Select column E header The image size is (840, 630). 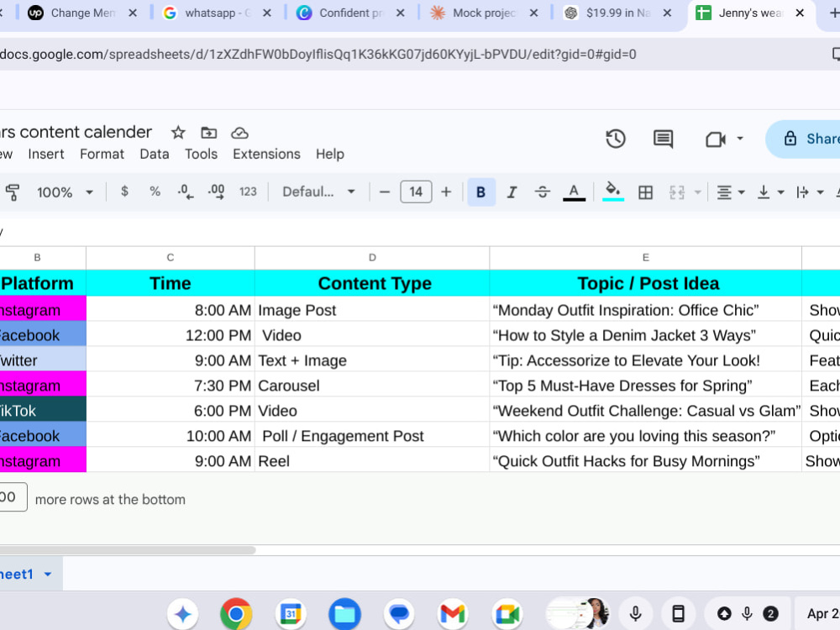coord(645,258)
